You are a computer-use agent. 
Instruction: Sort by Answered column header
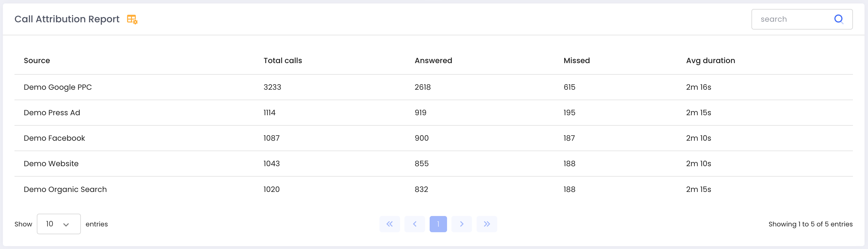[433, 61]
